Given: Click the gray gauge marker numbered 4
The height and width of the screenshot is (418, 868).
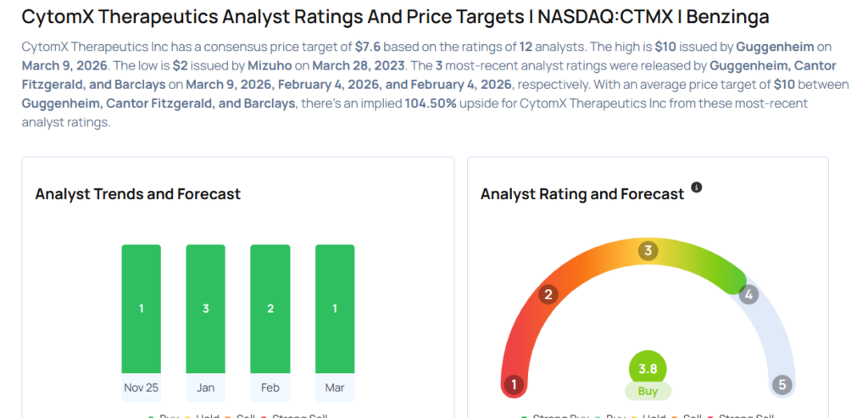Looking at the screenshot, I should click(748, 294).
